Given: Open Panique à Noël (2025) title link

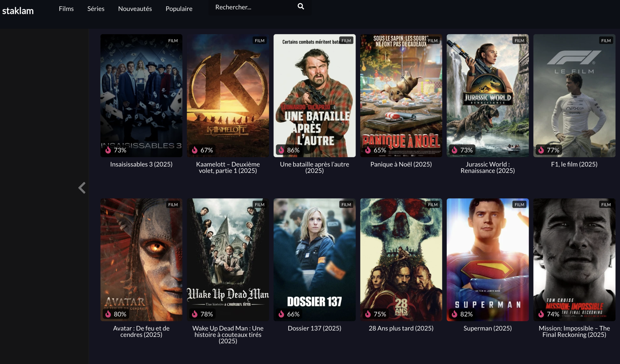Looking at the screenshot, I should click(401, 164).
